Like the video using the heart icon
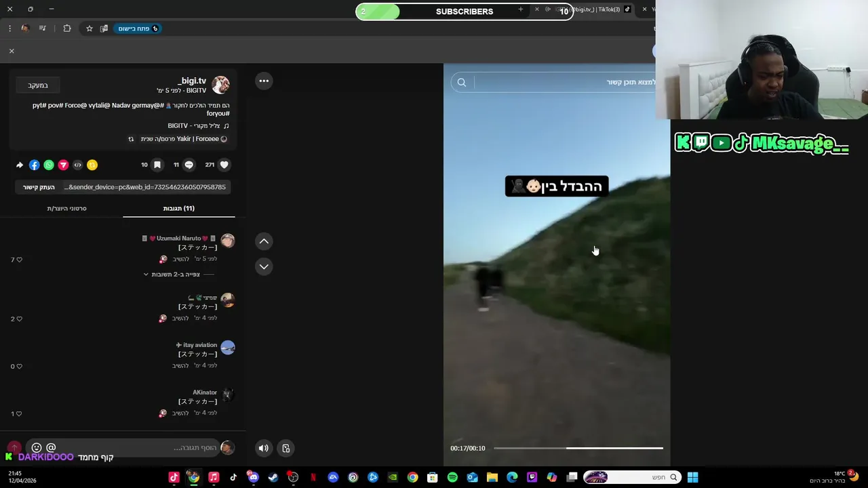This screenshot has width=868, height=488. click(x=224, y=165)
